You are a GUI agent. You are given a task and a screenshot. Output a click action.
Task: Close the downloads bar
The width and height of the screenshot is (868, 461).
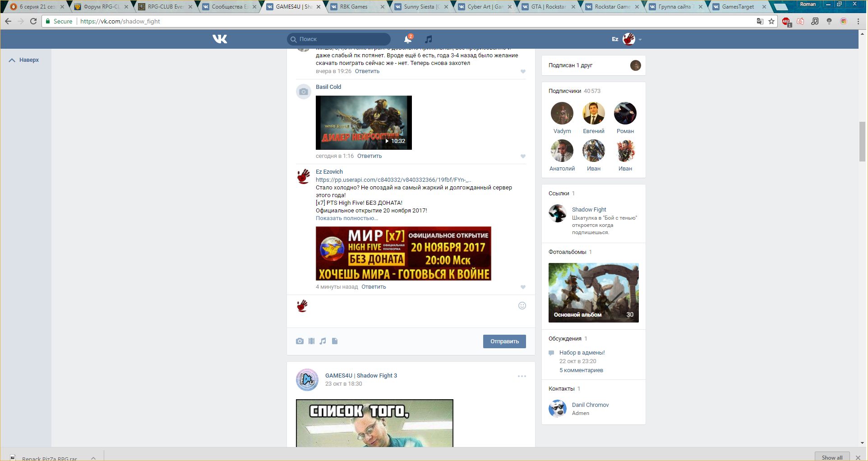pos(858,457)
